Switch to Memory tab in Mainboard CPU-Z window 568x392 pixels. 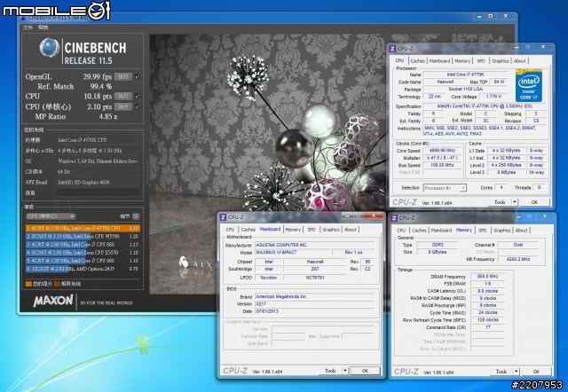point(293,230)
